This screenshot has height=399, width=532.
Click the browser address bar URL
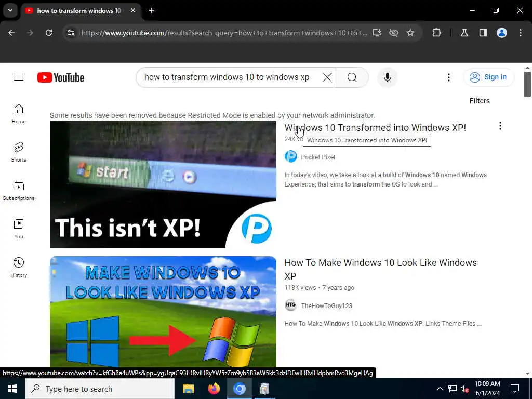(224, 33)
